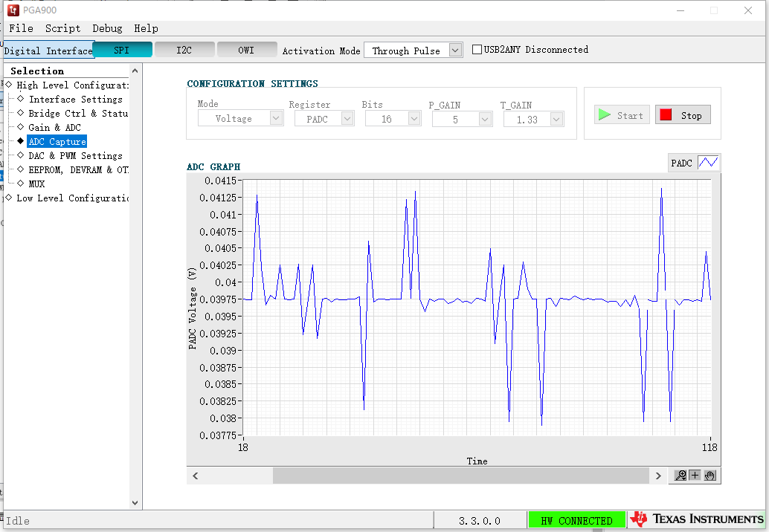Click the Selection tree scroll-up arrow
This screenshot has height=532, width=769.
[135, 71]
